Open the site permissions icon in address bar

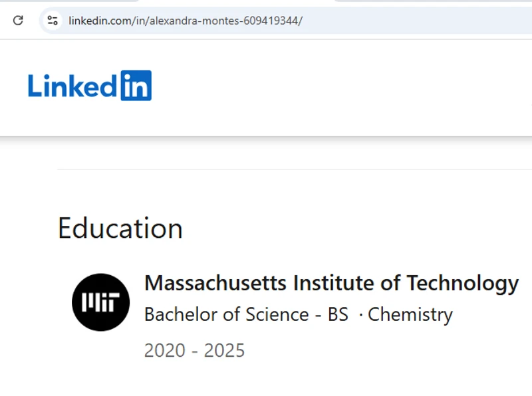(52, 20)
